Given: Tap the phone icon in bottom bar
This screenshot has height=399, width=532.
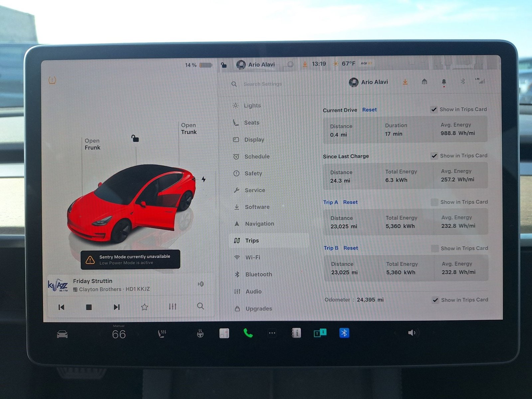Looking at the screenshot, I should pos(248,333).
